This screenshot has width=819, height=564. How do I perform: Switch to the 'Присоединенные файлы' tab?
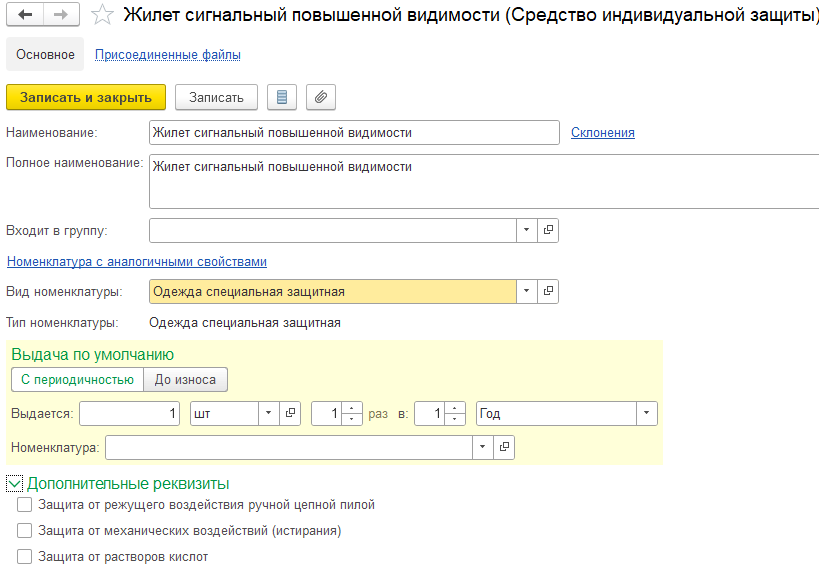(x=167, y=55)
